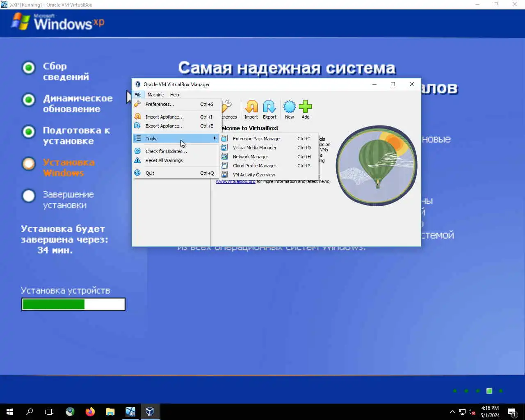Click the Установка Windows step indicator
This screenshot has height=420, width=525.
click(29, 164)
